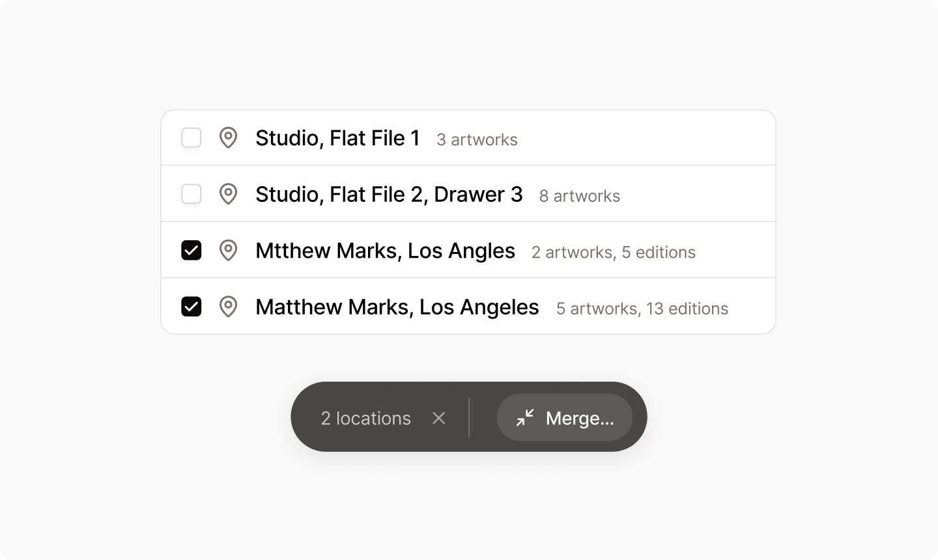Screen dimensions: 938x560
Task: Check the checkbox for Studio, Flat File 1
Action: click(x=191, y=138)
